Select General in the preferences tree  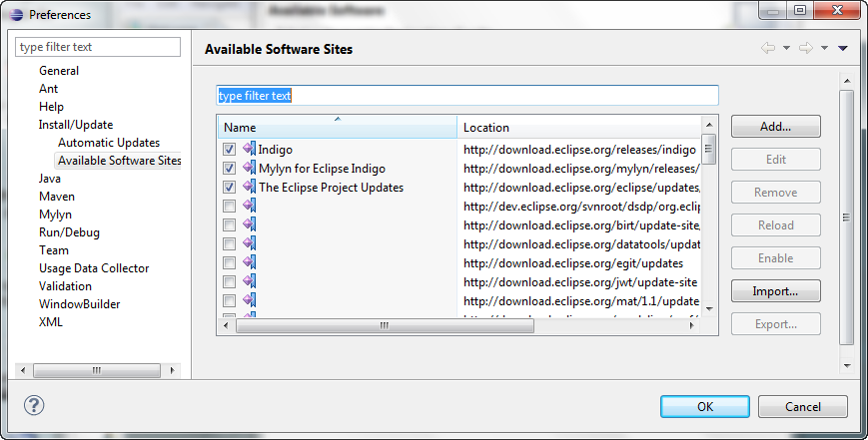pos(59,71)
